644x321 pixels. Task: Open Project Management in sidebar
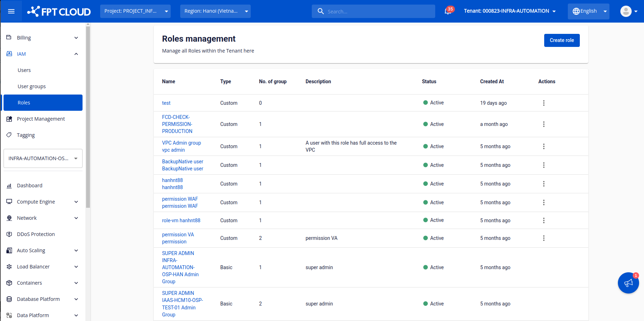[x=41, y=119]
